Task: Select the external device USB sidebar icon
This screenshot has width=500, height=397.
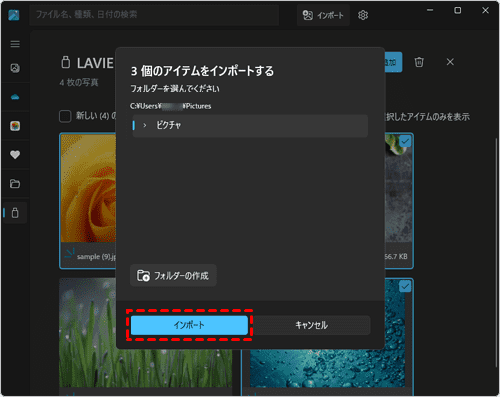Action: pyautogui.click(x=15, y=213)
